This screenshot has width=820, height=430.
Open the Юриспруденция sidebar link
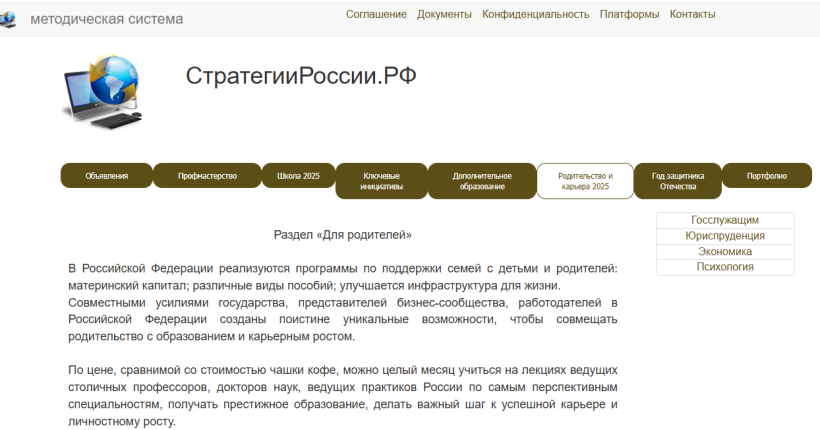point(724,236)
